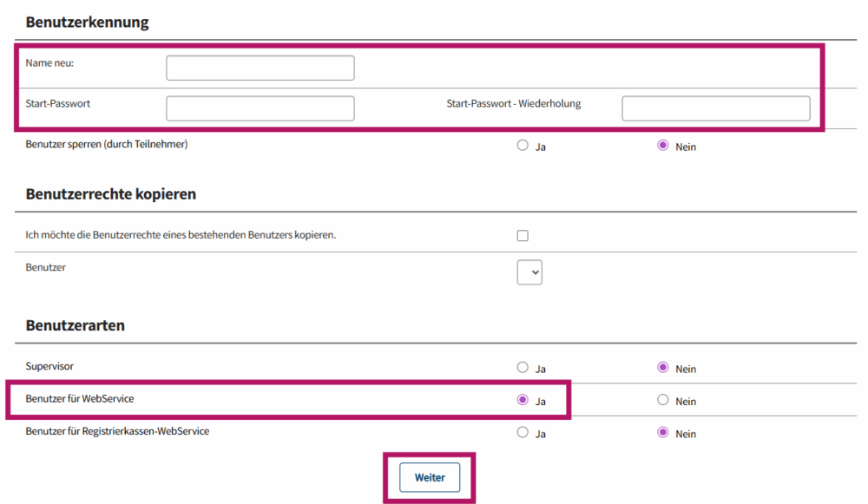Viewport: 868px width, 504px height.
Task: Enable the copy Benutzerrechte checkbox
Action: [523, 235]
